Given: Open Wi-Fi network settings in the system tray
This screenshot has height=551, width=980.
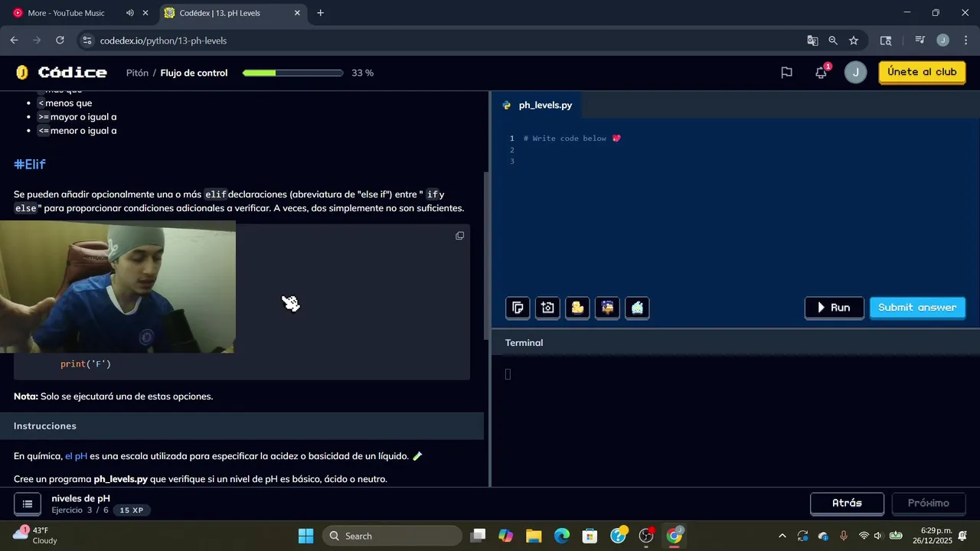Looking at the screenshot, I should (864, 536).
